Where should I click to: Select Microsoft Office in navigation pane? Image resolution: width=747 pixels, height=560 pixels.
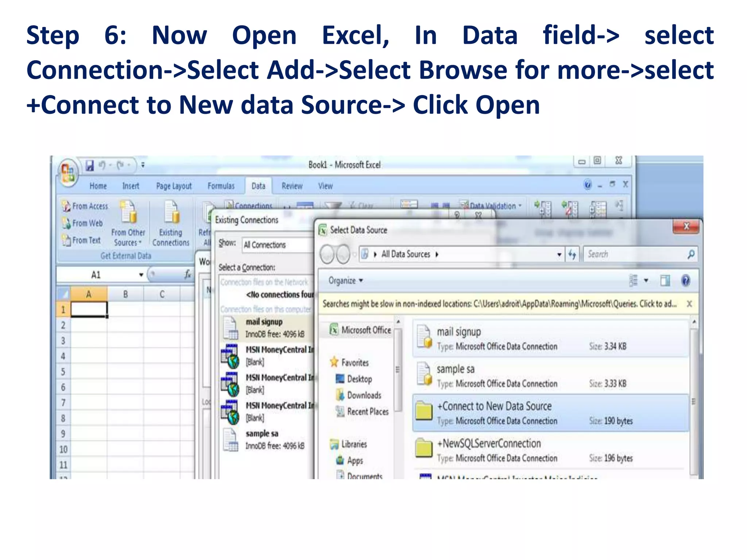coord(360,330)
